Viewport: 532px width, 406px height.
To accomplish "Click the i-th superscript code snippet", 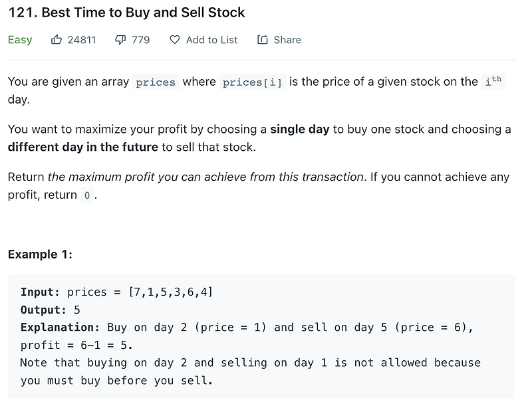I will coord(493,81).
